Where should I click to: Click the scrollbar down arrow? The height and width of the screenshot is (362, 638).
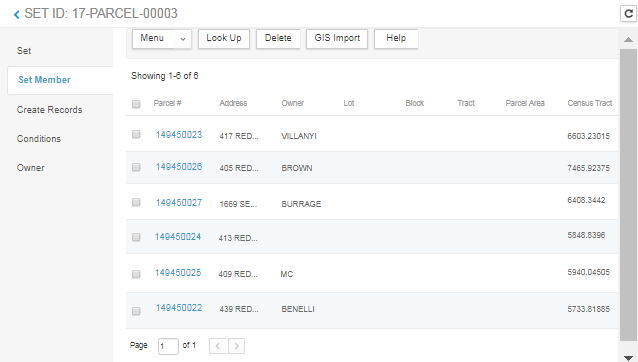628,358
